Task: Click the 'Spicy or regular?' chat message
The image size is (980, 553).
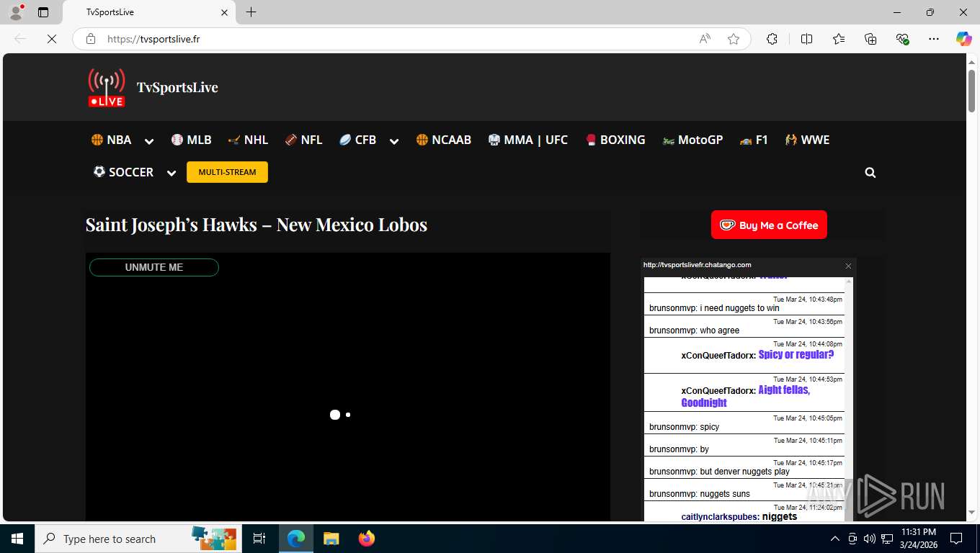Action: coord(796,354)
